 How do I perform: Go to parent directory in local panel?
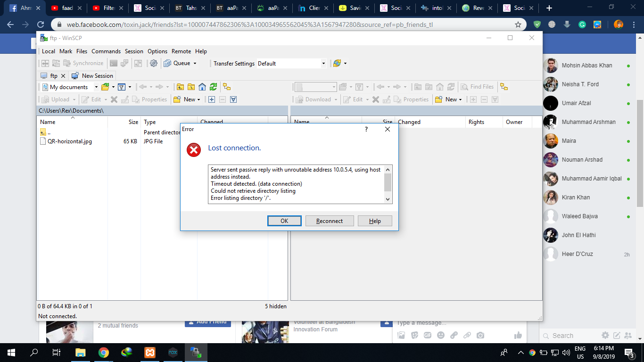[180, 87]
